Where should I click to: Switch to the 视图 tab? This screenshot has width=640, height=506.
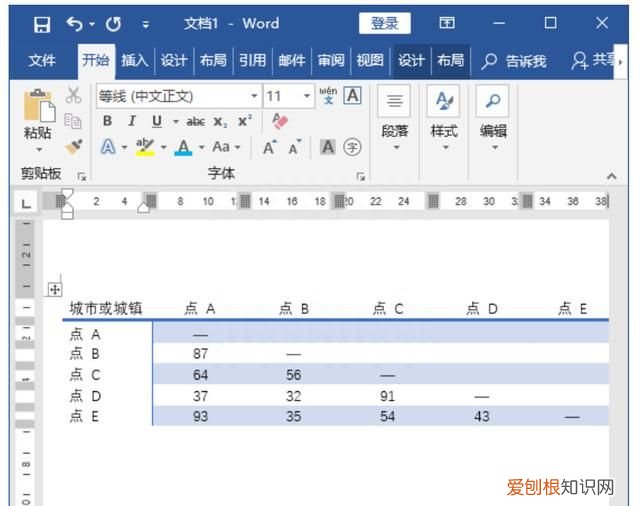(370, 61)
